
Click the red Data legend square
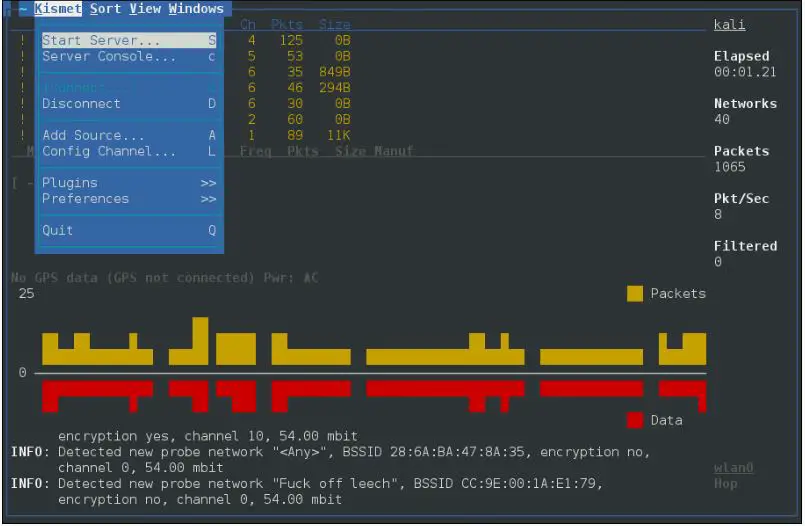[635, 420]
